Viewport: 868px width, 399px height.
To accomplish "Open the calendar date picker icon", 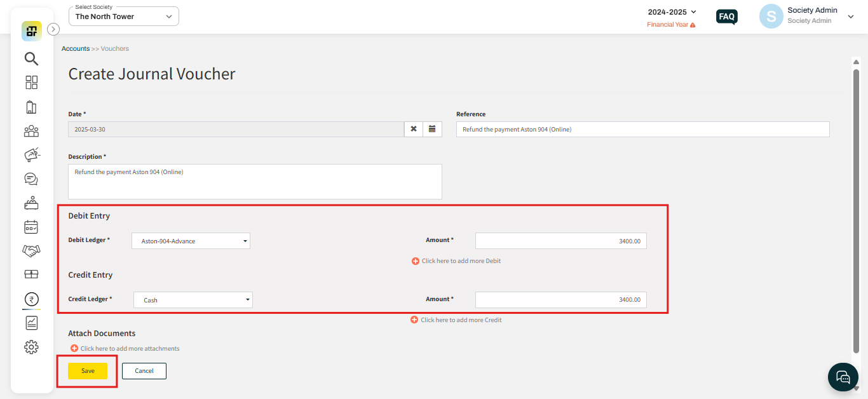I will 432,129.
